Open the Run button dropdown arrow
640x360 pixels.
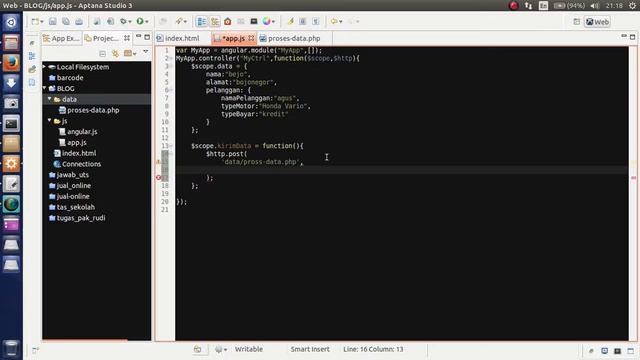point(147,22)
